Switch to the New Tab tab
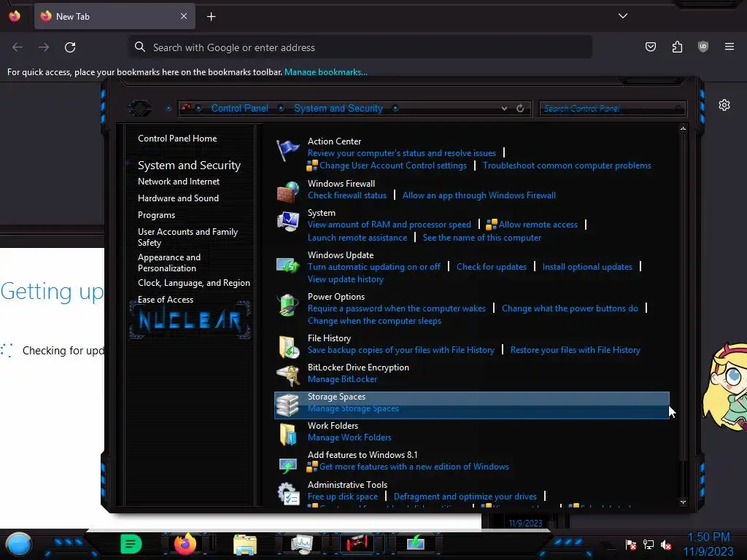The height and width of the screenshot is (560, 747). [x=115, y=16]
